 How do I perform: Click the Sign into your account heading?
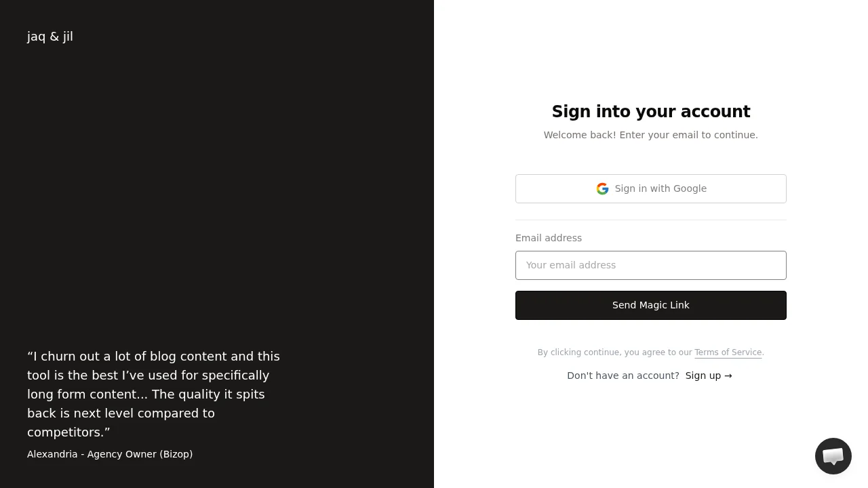tap(651, 112)
